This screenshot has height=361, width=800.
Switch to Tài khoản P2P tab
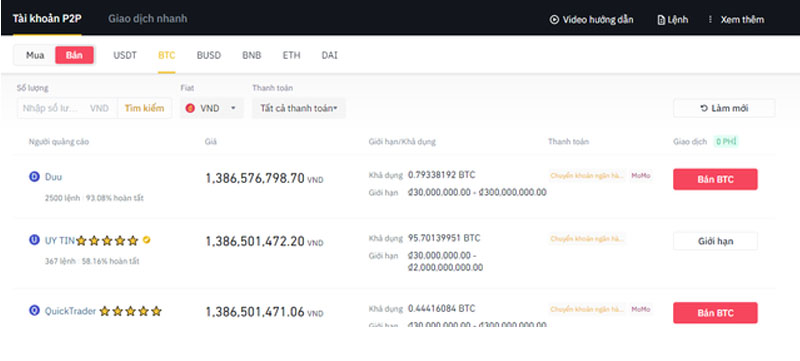(47, 18)
